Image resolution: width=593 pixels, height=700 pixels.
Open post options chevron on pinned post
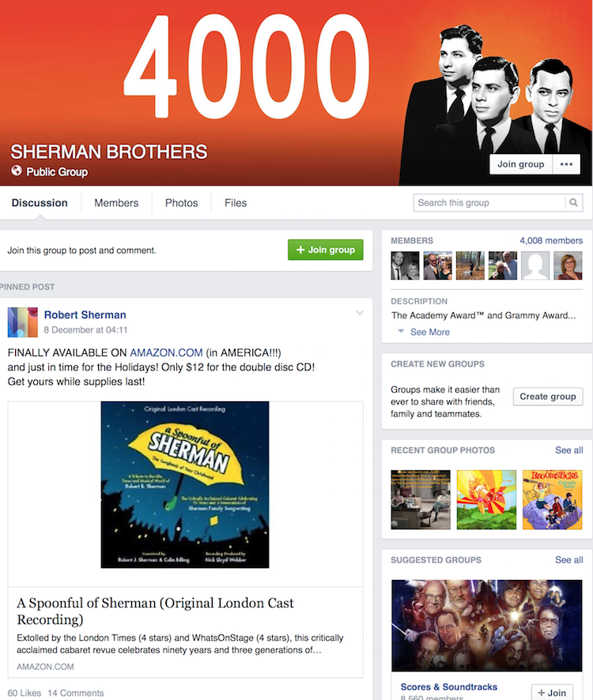coord(360,313)
